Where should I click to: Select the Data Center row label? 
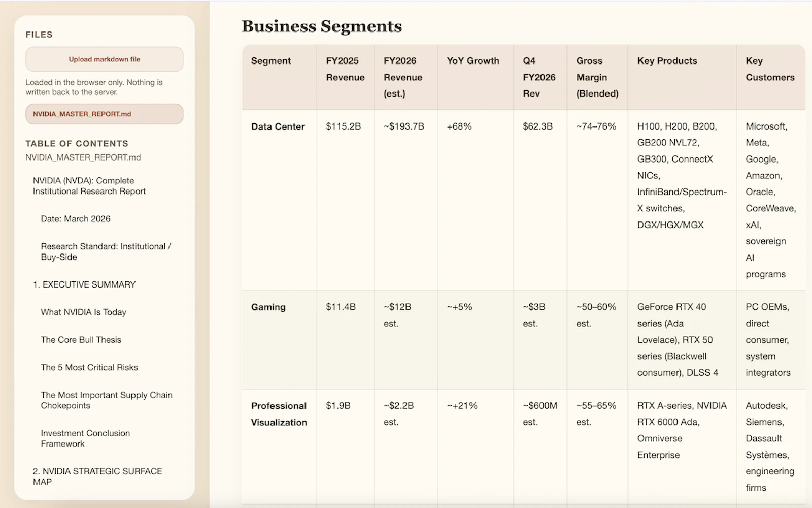point(278,126)
